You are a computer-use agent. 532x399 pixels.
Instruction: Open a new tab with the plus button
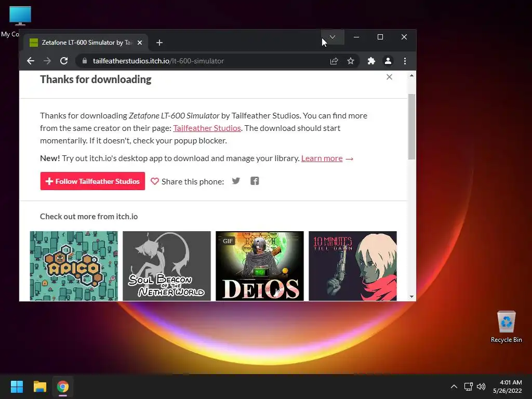[159, 43]
